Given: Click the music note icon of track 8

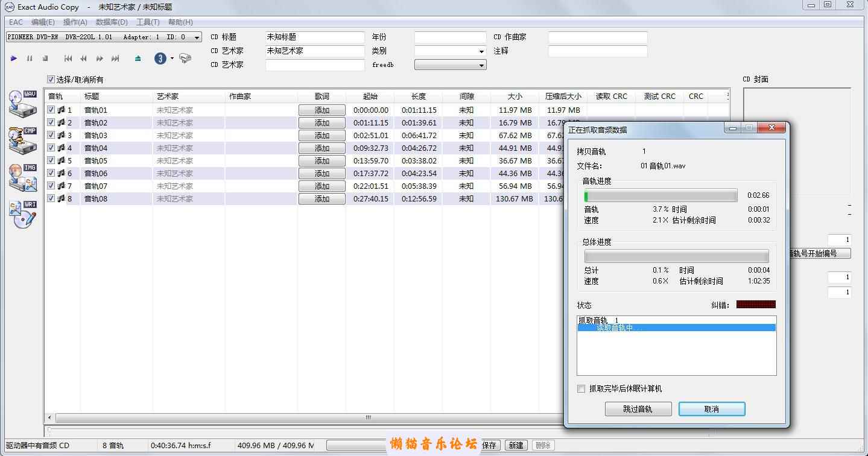Looking at the screenshot, I should click(x=61, y=198).
